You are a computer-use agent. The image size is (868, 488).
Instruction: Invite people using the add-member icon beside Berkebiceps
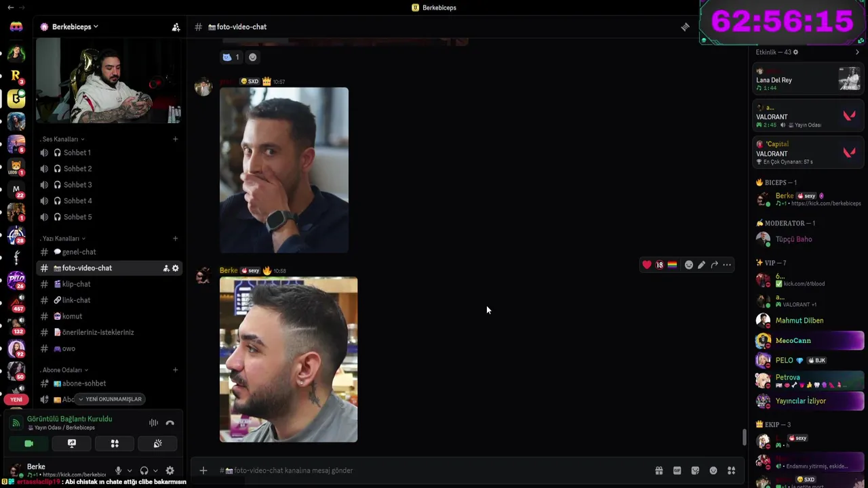point(176,27)
